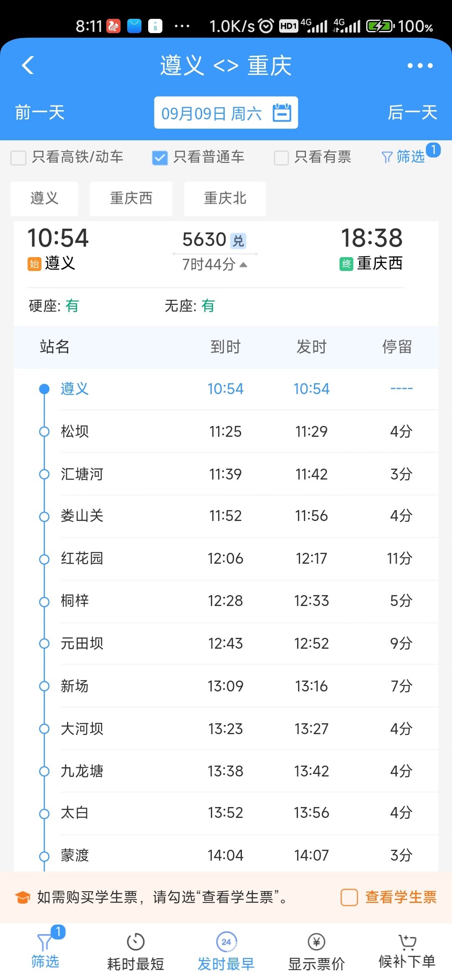Tap the show ticket price yen icon

coord(316,942)
